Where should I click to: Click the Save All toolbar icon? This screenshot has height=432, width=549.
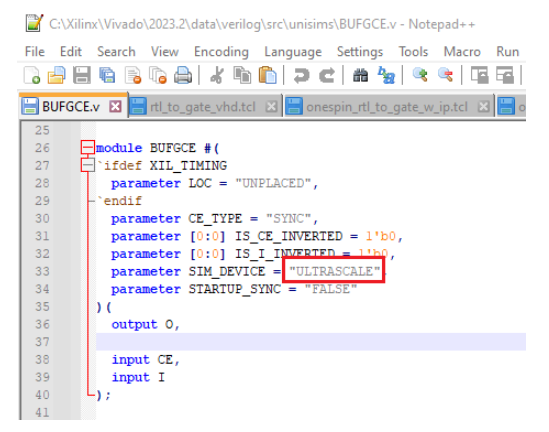[107, 75]
